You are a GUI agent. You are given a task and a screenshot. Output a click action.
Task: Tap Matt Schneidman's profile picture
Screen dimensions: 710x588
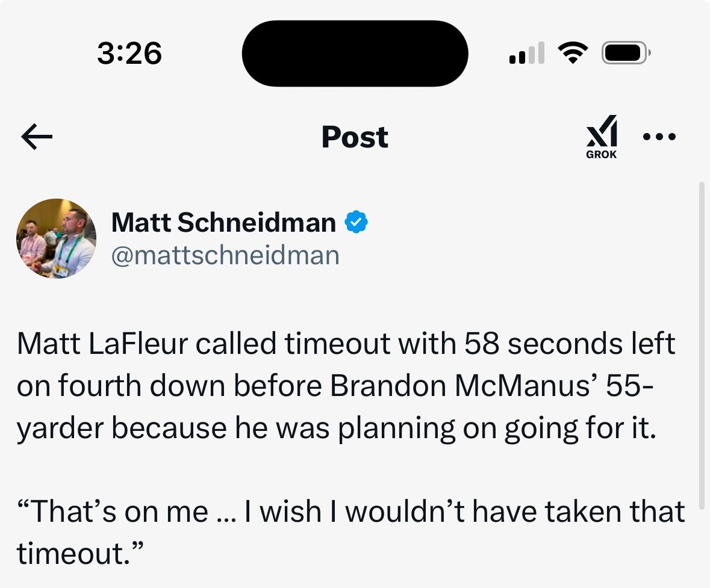pos(56,238)
